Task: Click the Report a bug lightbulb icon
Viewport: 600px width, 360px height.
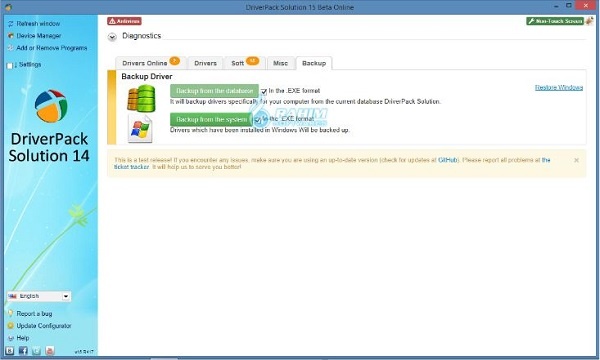Action: coord(10,313)
